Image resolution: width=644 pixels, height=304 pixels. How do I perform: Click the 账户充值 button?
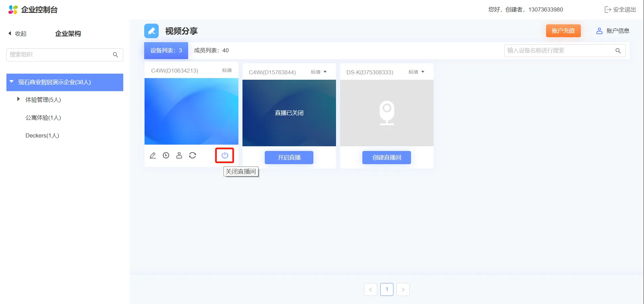563,31
